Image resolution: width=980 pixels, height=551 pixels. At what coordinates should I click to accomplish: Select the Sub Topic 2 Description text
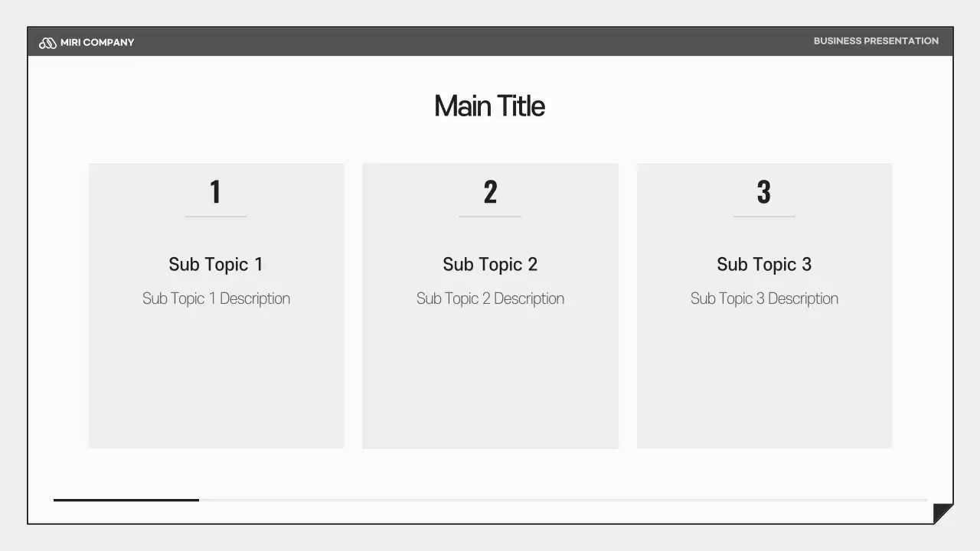coord(490,298)
